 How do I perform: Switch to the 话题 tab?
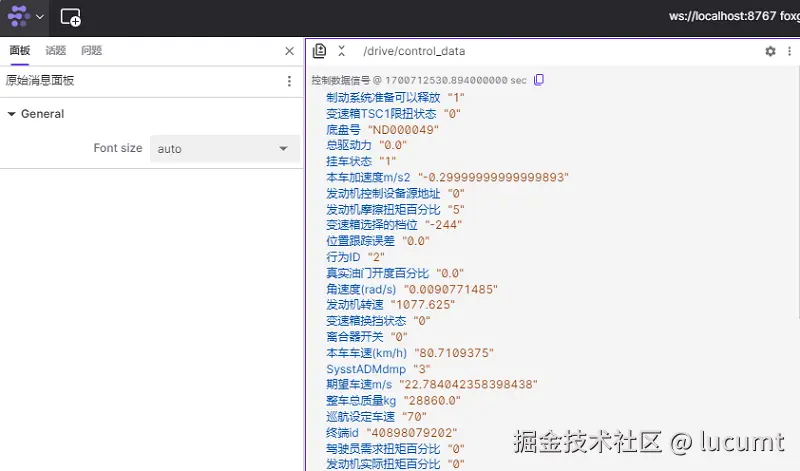pos(56,51)
